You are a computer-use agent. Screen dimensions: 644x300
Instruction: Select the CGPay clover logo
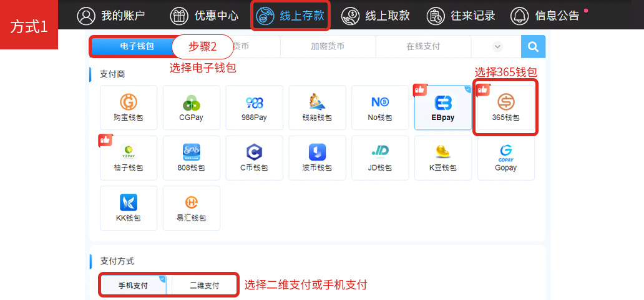[x=192, y=103]
